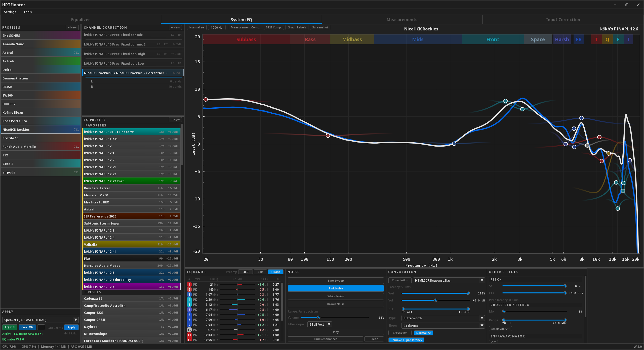The height and width of the screenshot is (350, 644).
Task: Click the Preamp value field
Action: (x=246, y=272)
